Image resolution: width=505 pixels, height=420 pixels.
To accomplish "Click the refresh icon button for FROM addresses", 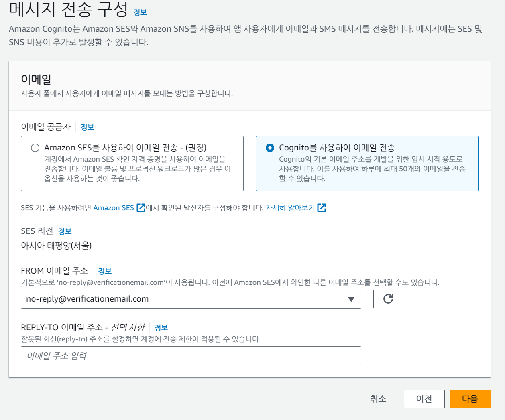I will (x=388, y=299).
